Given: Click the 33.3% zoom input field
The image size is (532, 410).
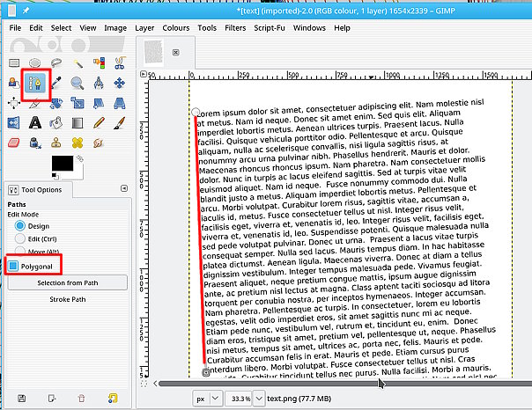Looking at the screenshot, I should (x=240, y=399).
